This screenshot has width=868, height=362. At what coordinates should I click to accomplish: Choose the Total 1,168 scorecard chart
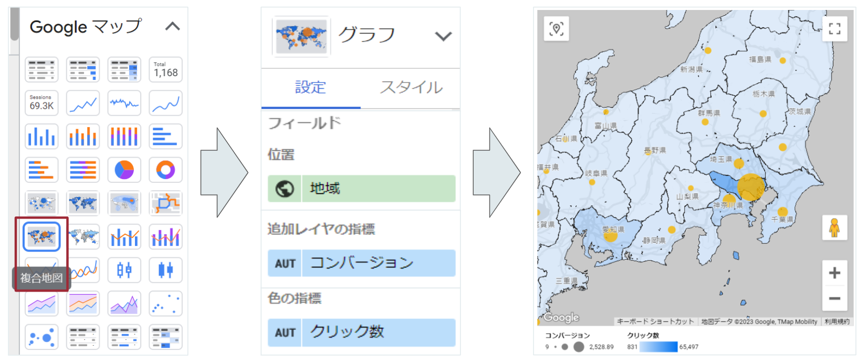pos(165,70)
